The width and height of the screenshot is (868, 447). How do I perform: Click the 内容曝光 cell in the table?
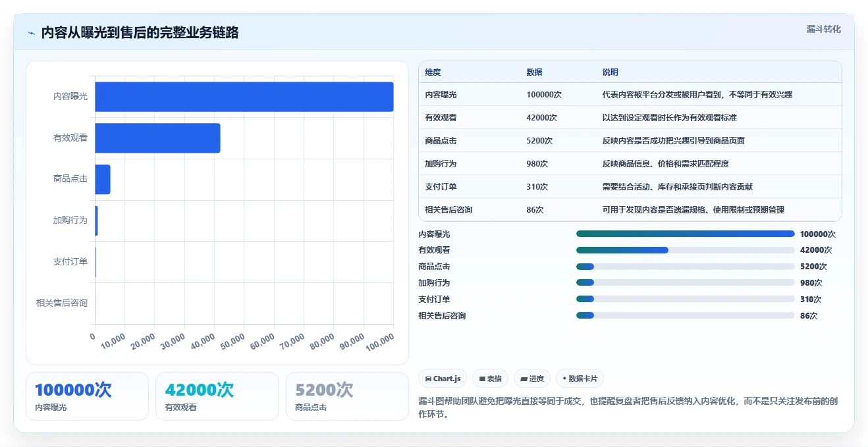coord(441,95)
